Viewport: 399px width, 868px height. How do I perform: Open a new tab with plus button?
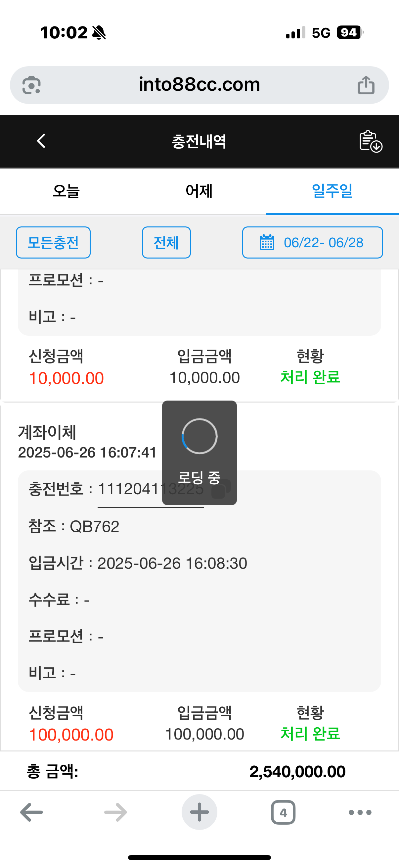(199, 812)
